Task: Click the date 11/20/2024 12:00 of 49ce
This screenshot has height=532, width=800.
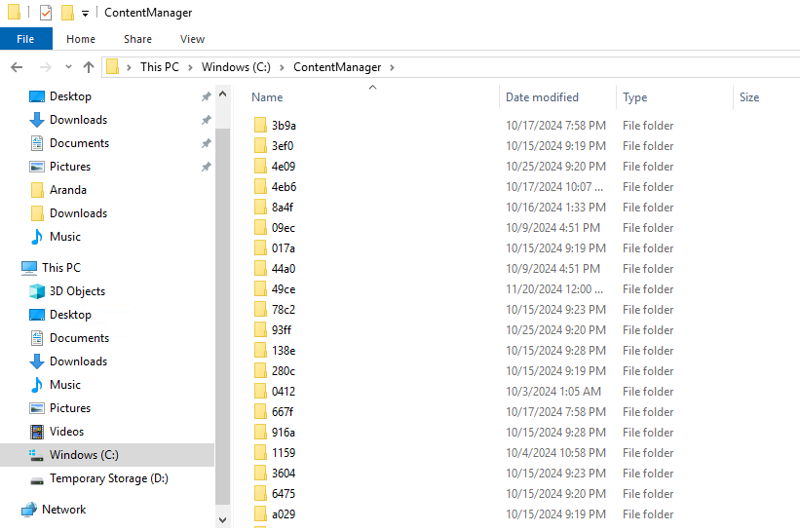Action: (554, 289)
